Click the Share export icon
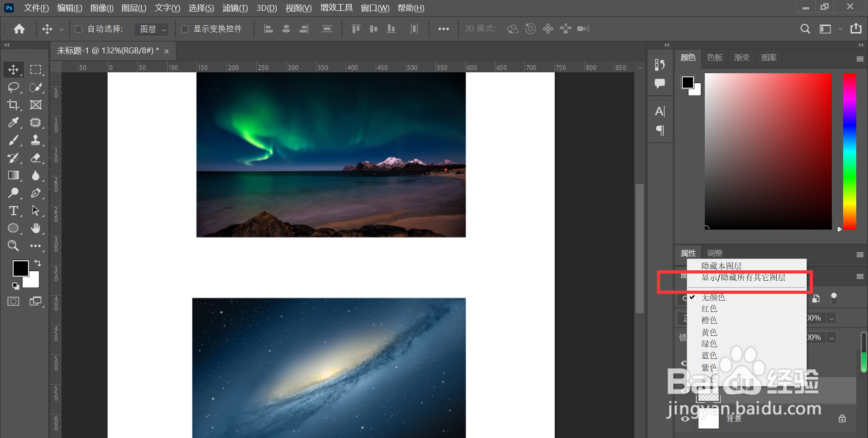Screen dimensions: 868x438 click(x=856, y=28)
